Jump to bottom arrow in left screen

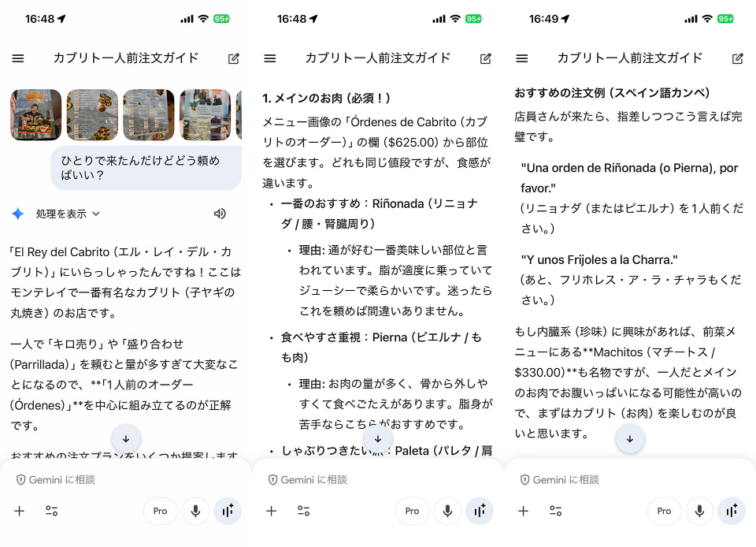tap(126, 439)
